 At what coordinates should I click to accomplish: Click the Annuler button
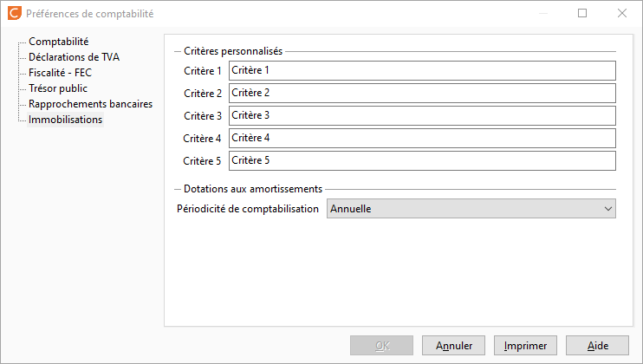tap(453, 346)
